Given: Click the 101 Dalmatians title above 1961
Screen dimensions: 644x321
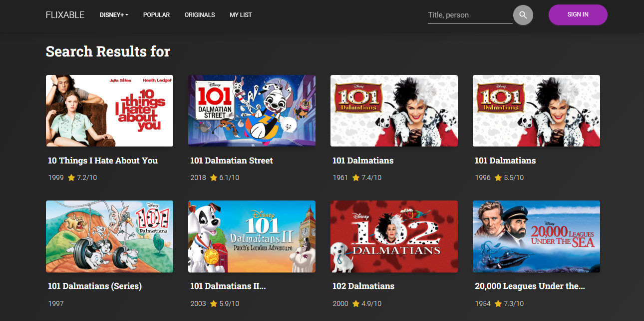Looking at the screenshot, I should click(363, 160).
